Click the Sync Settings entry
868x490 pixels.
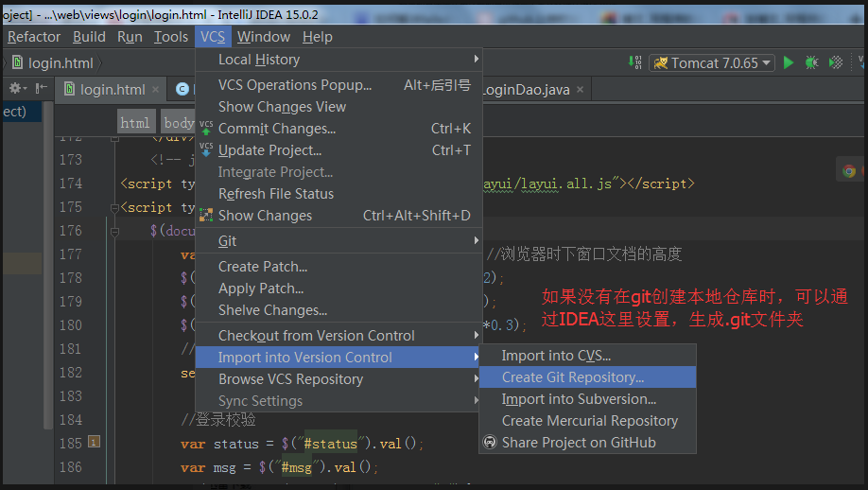click(x=339, y=401)
